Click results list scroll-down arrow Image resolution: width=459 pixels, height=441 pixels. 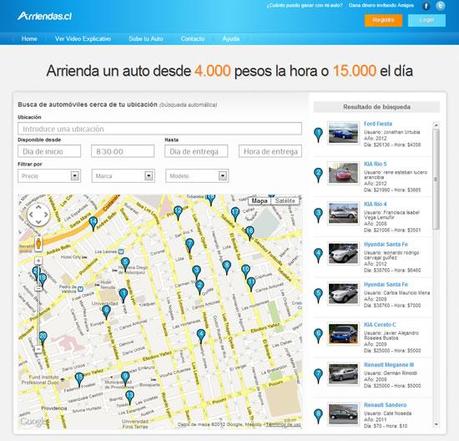coord(436,425)
